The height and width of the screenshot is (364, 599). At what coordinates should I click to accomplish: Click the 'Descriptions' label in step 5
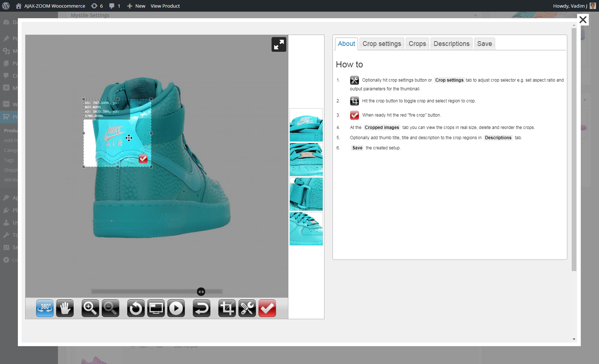pyautogui.click(x=498, y=138)
